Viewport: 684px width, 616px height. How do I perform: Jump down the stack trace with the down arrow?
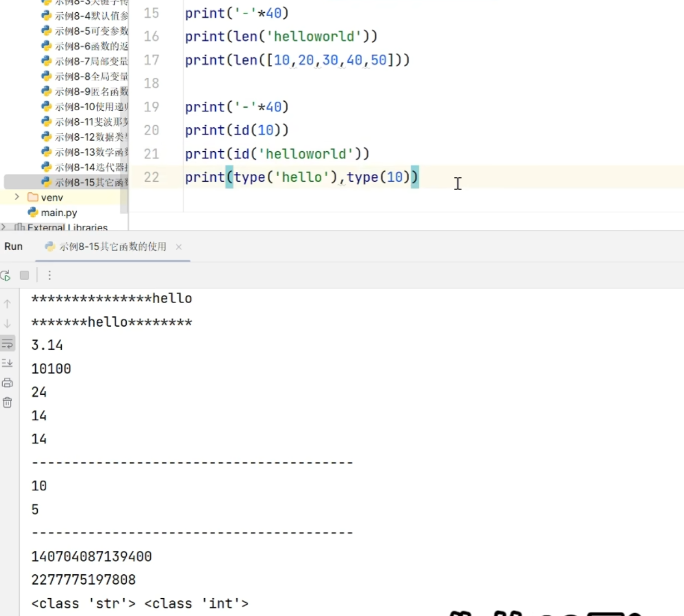[x=7, y=324]
